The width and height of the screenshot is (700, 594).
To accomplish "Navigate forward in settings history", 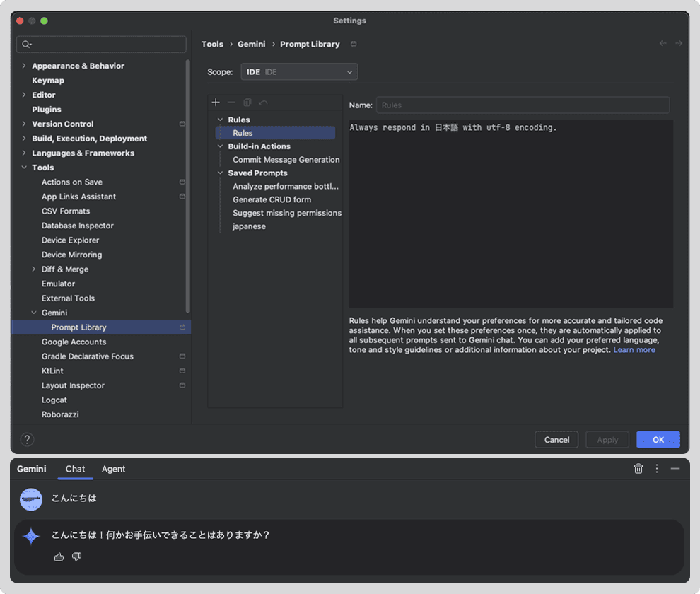I will point(679,43).
